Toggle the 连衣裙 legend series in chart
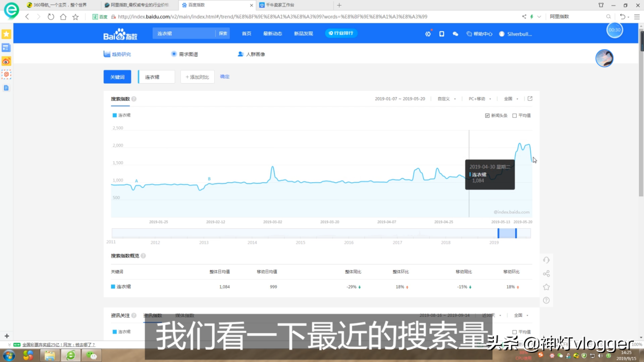The height and width of the screenshot is (362, 644). tap(121, 116)
